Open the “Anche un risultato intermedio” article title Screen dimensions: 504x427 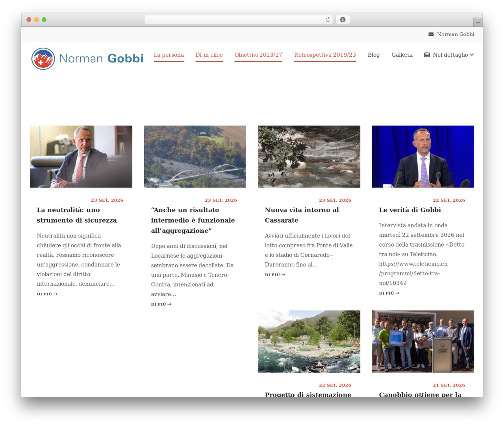click(193, 220)
